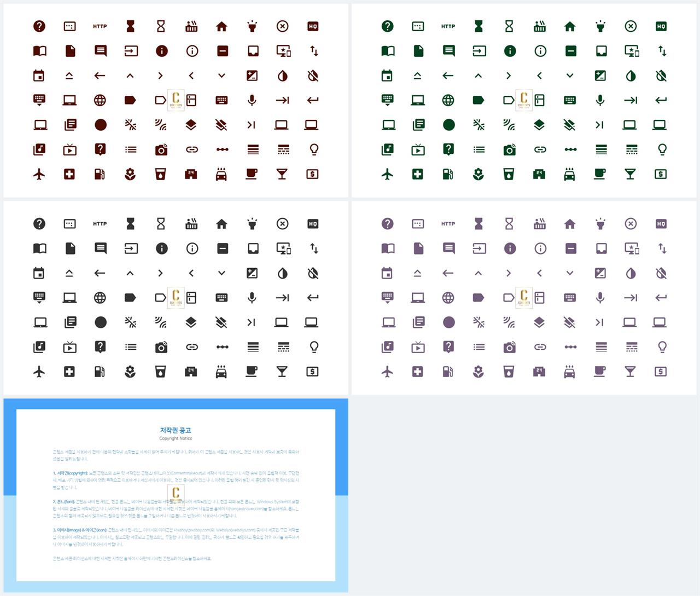Select the maroon HQ icon
The image size is (700, 596).
(x=313, y=26)
